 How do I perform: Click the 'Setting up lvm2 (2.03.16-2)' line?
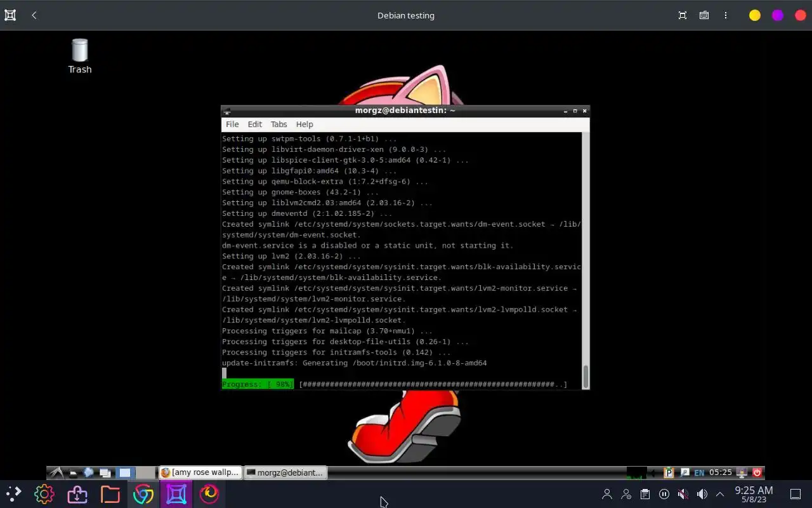click(291, 257)
